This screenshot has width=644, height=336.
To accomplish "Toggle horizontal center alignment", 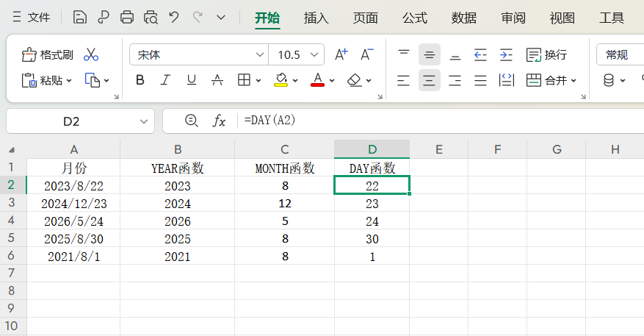I will click(x=430, y=80).
